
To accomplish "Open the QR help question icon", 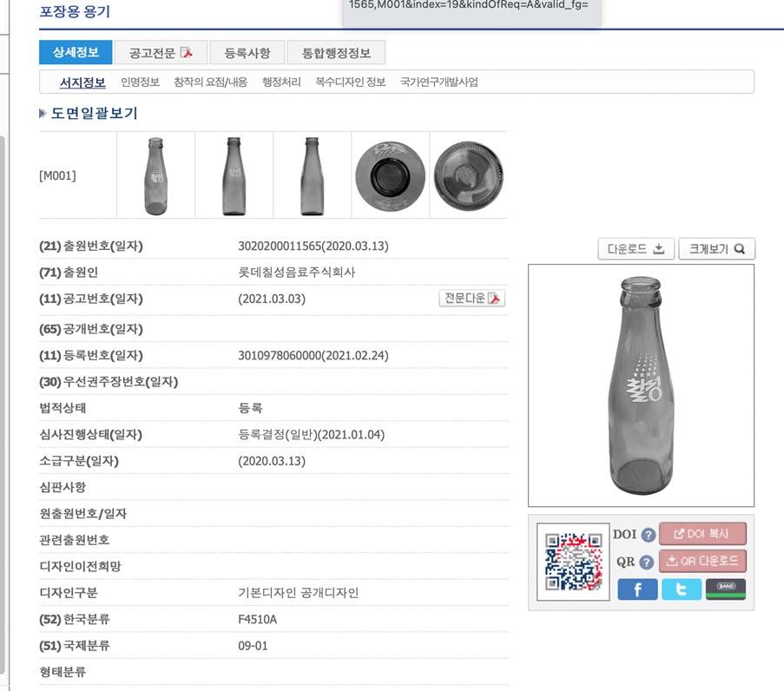I will coord(647,563).
